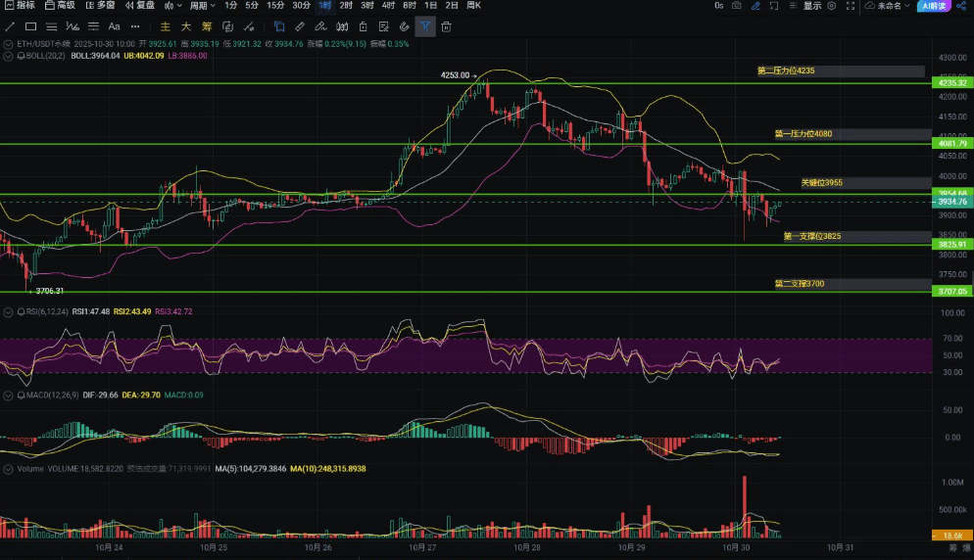
Task: Open chart settings gear icon
Action: [832, 6]
